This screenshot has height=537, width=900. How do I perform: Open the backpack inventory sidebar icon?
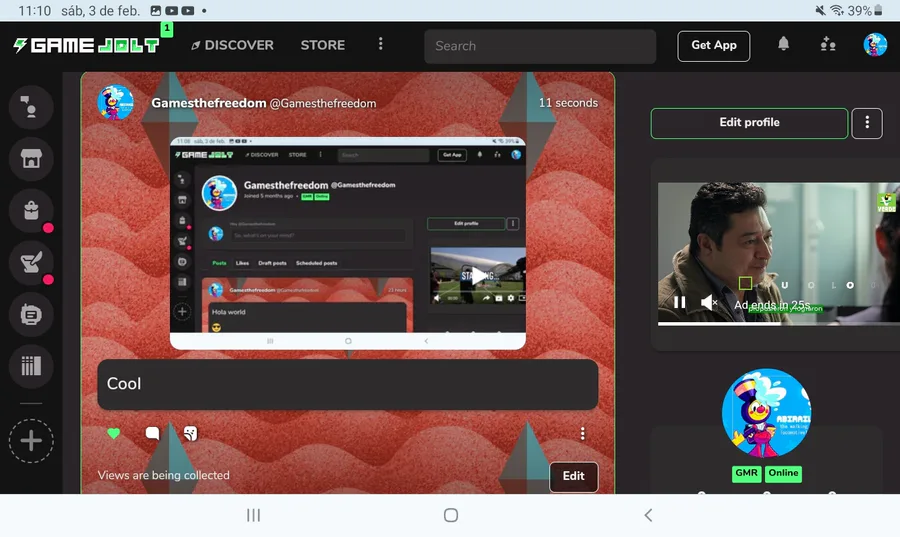31,211
